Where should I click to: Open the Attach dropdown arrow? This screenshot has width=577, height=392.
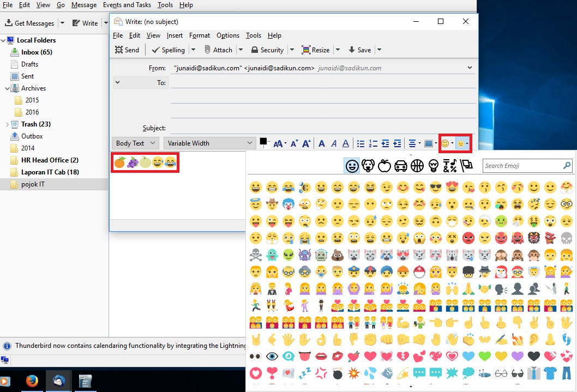click(241, 50)
